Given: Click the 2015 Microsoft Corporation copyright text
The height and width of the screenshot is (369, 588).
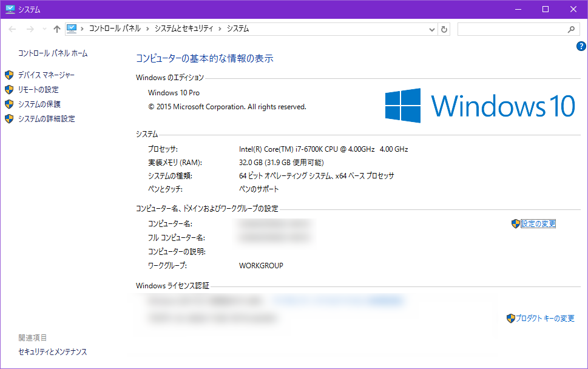Looking at the screenshot, I should (227, 107).
